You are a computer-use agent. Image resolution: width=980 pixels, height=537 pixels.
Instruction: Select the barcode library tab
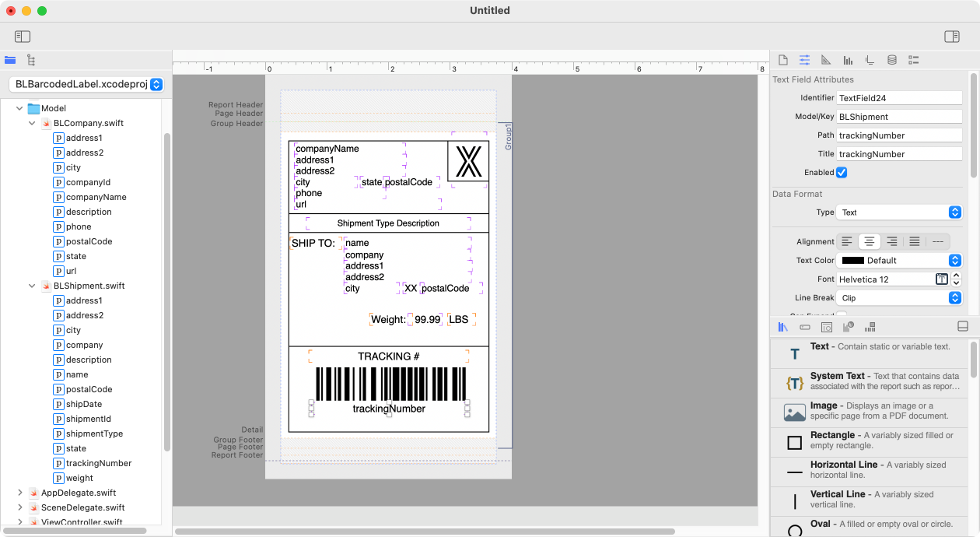click(x=870, y=327)
